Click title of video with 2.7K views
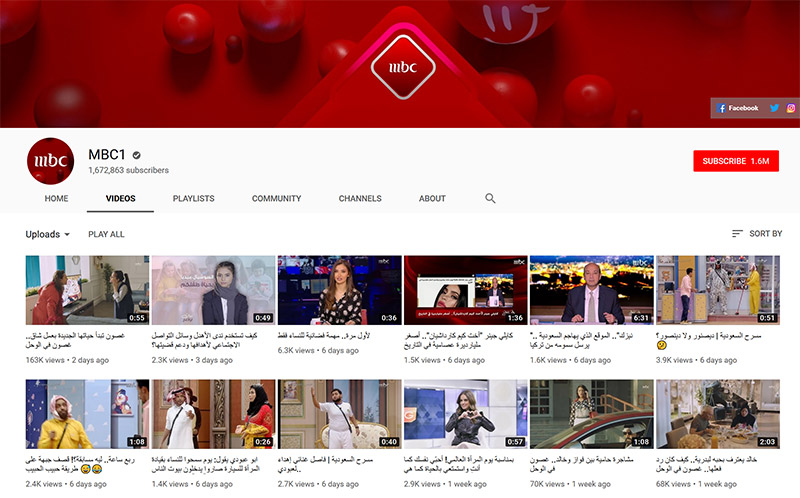This screenshot has height=498, width=800. (325, 464)
